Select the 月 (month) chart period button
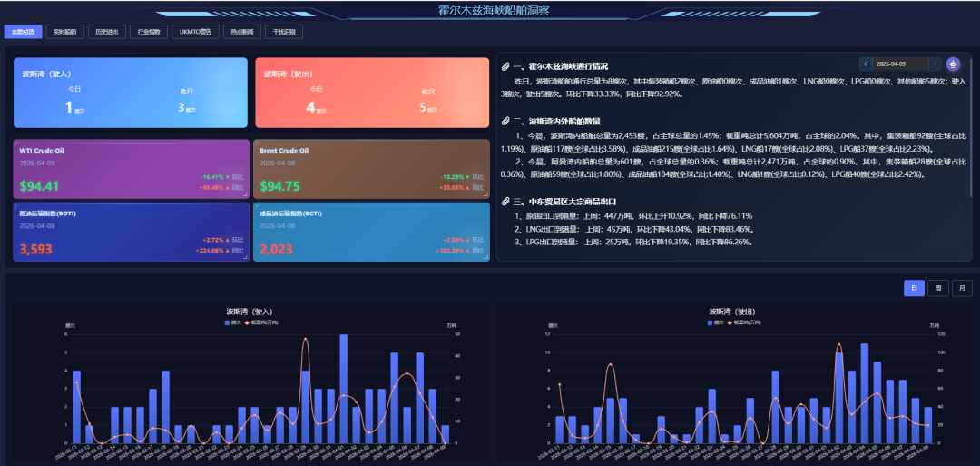 click(x=962, y=288)
